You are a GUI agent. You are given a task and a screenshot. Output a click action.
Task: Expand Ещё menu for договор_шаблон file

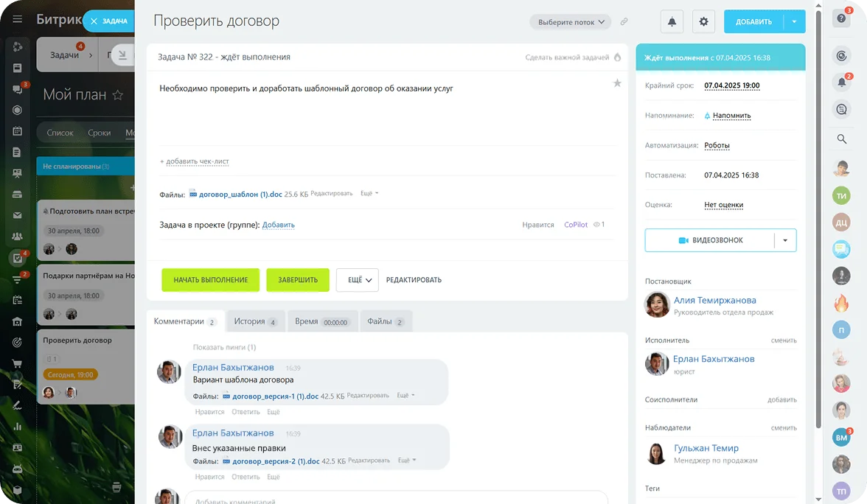[369, 193]
